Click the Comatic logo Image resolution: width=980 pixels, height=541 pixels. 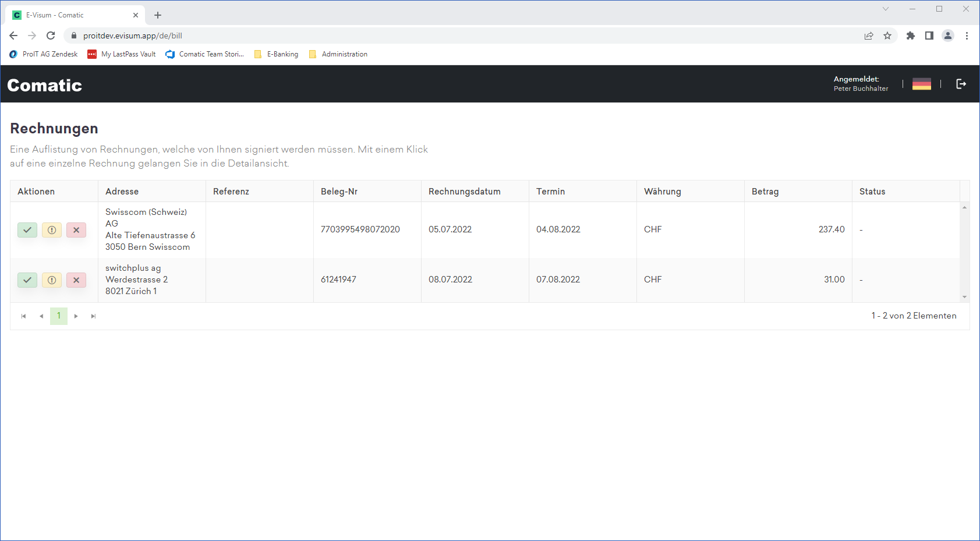click(x=45, y=85)
